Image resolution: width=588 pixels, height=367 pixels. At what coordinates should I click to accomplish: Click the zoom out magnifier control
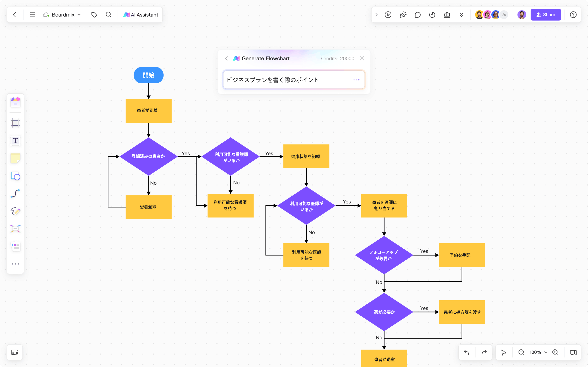[521, 352]
